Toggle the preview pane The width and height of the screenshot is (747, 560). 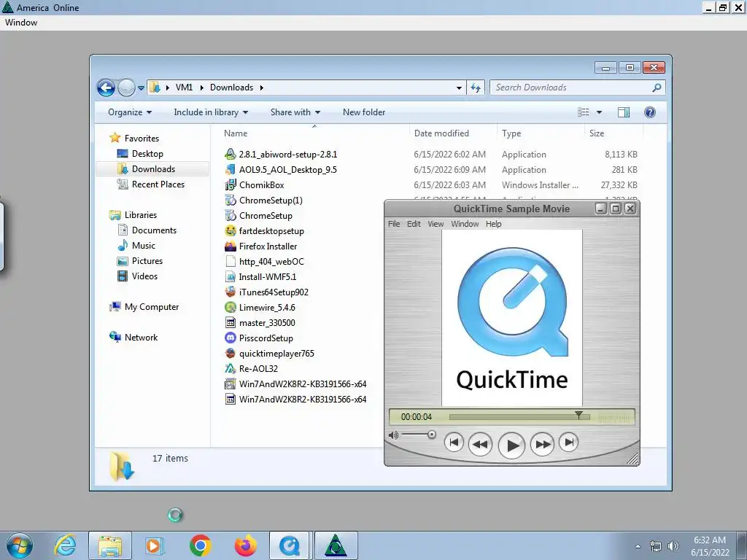pos(623,112)
